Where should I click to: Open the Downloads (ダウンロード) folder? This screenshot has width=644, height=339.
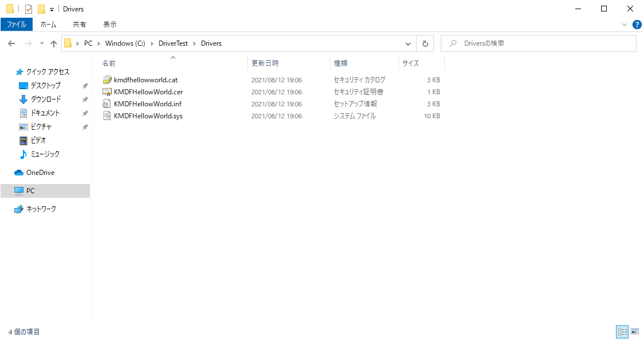46,99
